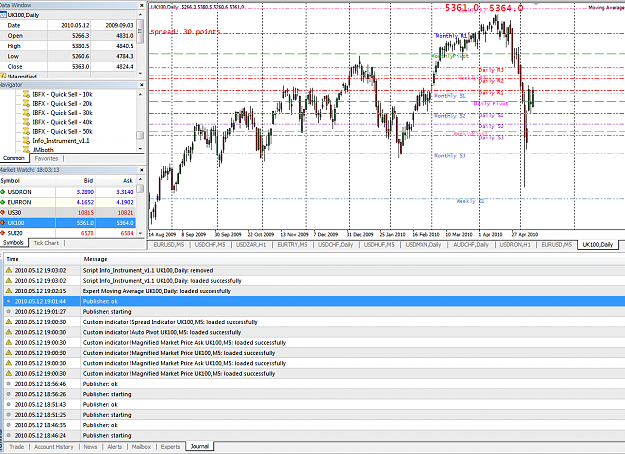Select the UK100,Daily chart tab
This screenshot has height=454, width=625.
(x=597, y=244)
